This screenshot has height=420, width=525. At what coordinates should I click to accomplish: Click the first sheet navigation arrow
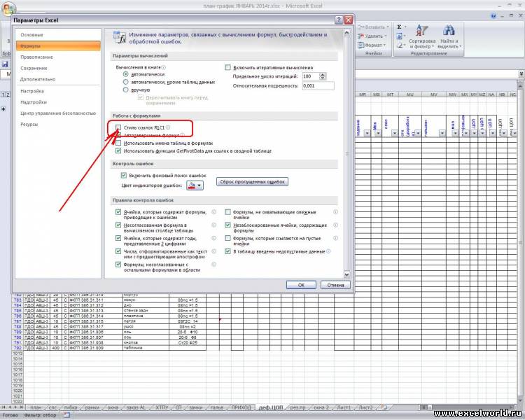coord(4,407)
